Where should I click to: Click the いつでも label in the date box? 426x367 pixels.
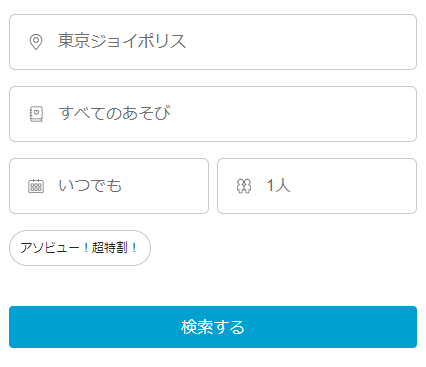tap(90, 185)
